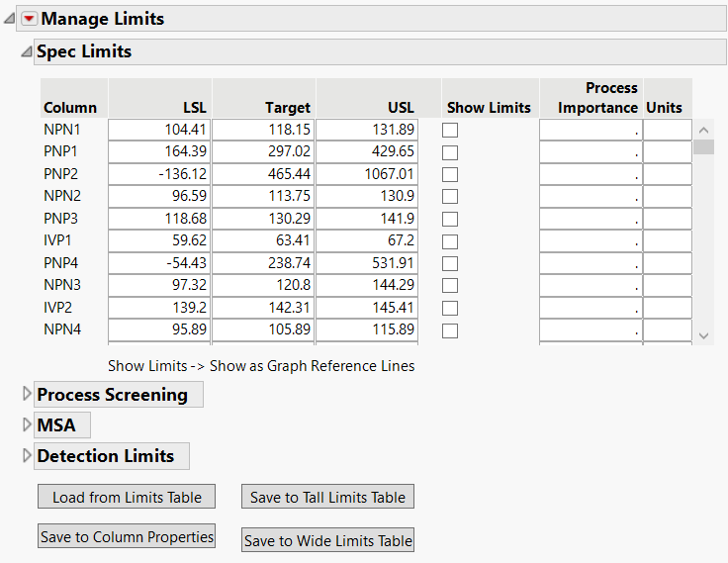This screenshot has height=563, width=728.
Task: Expand the Process Screening section
Action: (26, 395)
